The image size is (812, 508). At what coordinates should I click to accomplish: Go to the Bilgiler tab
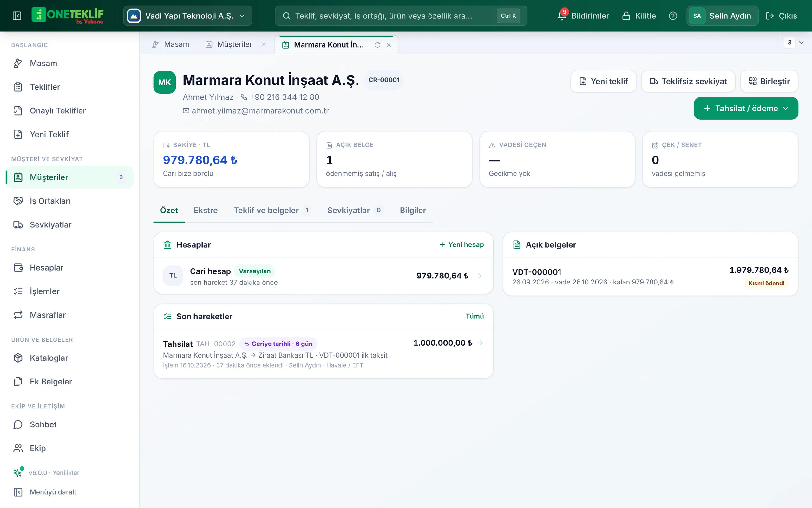[x=413, y=210]
